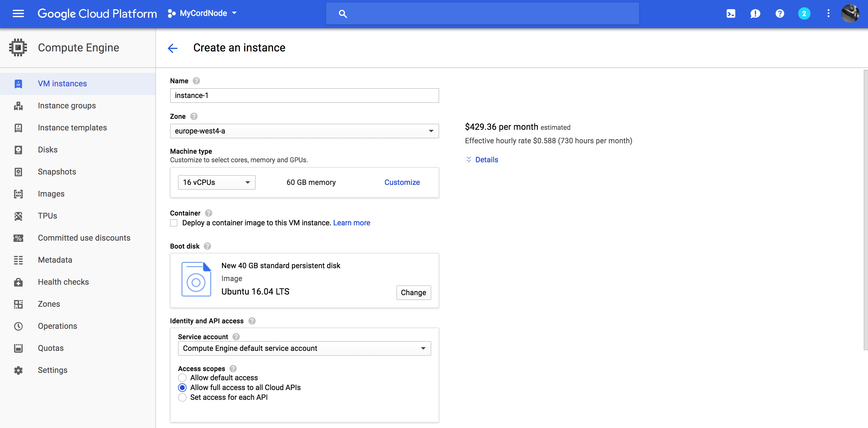Click the Google Cloud Platform logo
The width and height of the screenshot is (868, 428).
pos(97,13)
